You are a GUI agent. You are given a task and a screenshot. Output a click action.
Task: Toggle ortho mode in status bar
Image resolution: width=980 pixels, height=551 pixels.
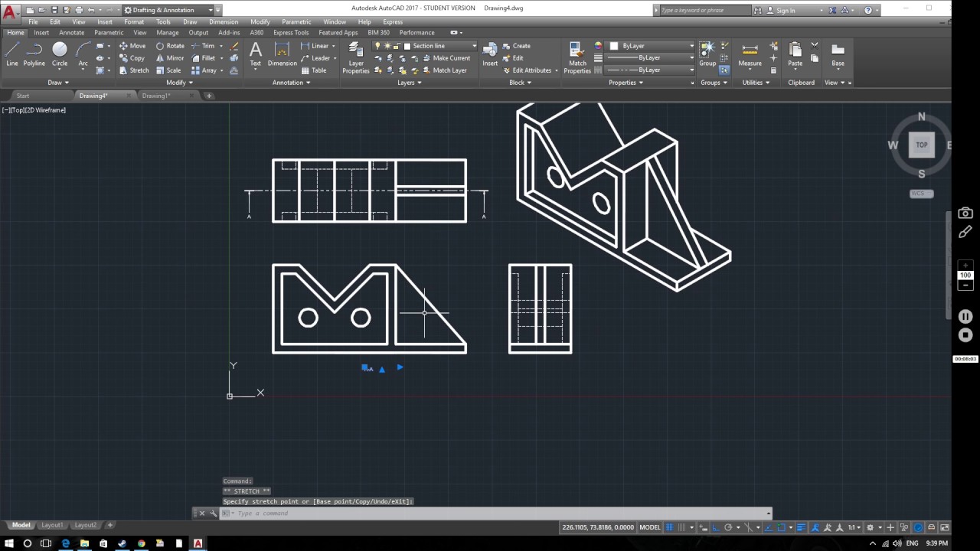click(x=716, y=527)
